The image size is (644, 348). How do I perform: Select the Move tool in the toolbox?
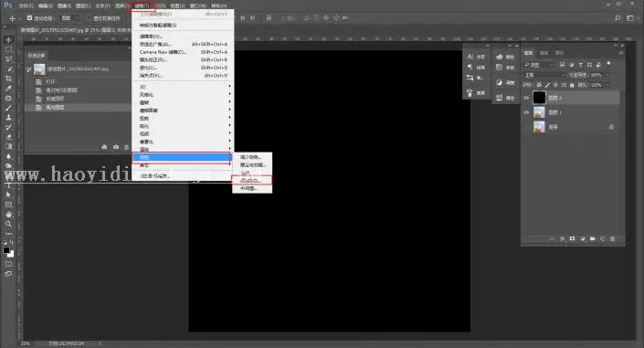pyautogui.click(x=8, y=40)
